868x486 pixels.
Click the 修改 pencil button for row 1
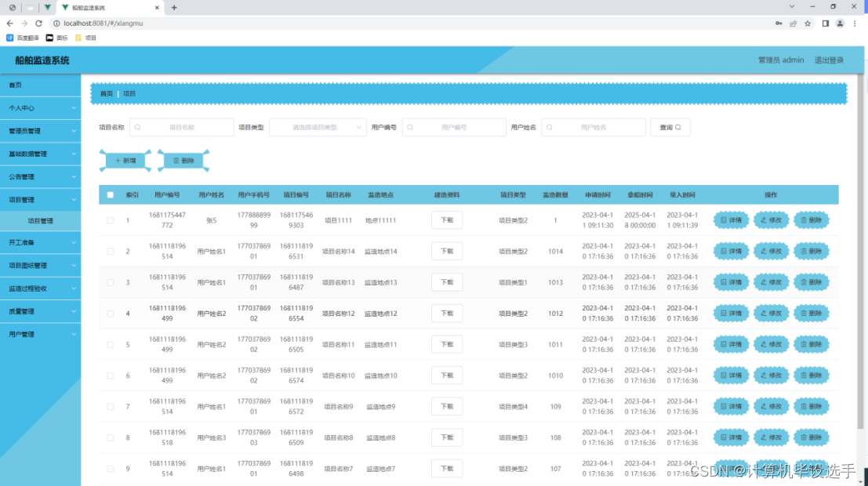[x=771, y=220]
